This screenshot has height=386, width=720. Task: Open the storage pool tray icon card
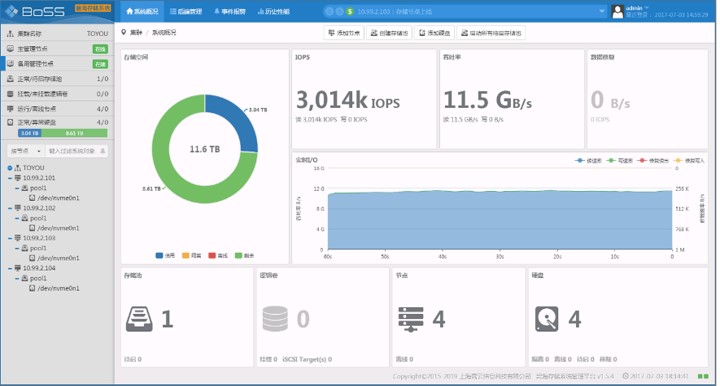(x=139, y=319)
